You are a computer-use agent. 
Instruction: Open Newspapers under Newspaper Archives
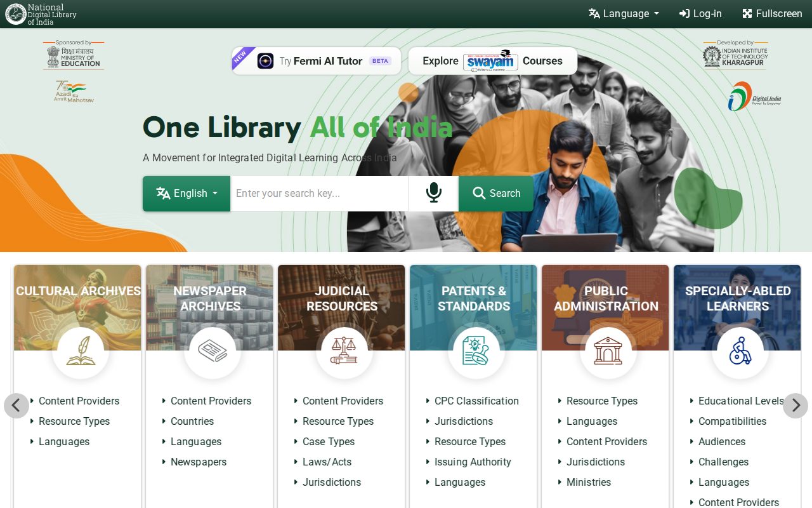(199, 462)
